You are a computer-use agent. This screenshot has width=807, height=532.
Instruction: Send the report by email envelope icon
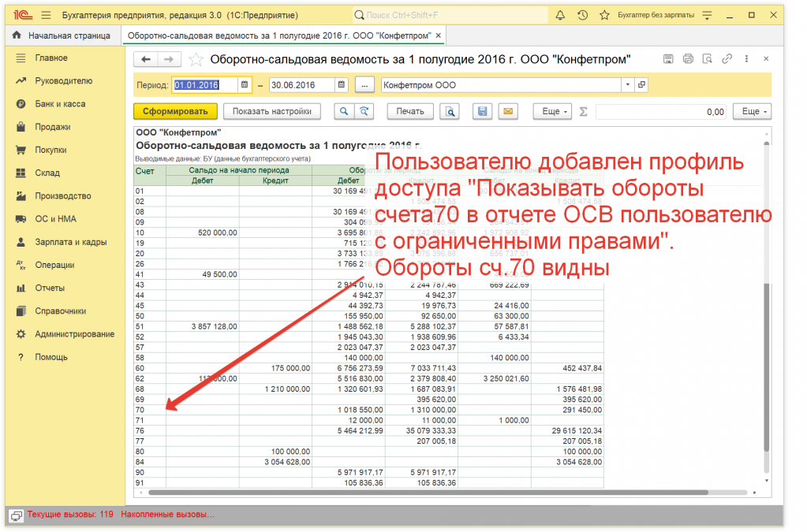click(508, 112)
